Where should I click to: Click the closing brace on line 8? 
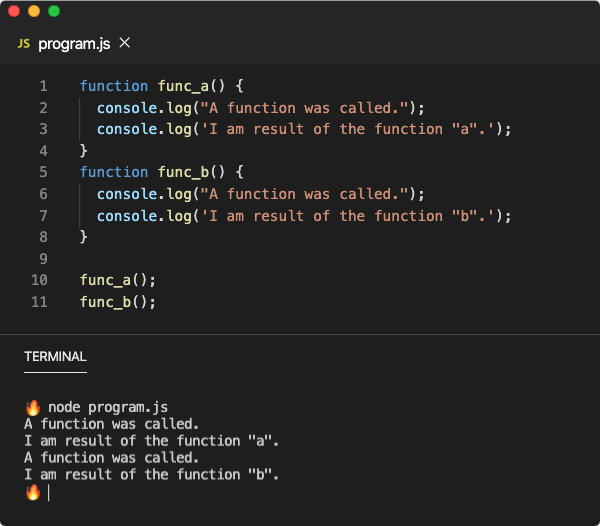84,237
